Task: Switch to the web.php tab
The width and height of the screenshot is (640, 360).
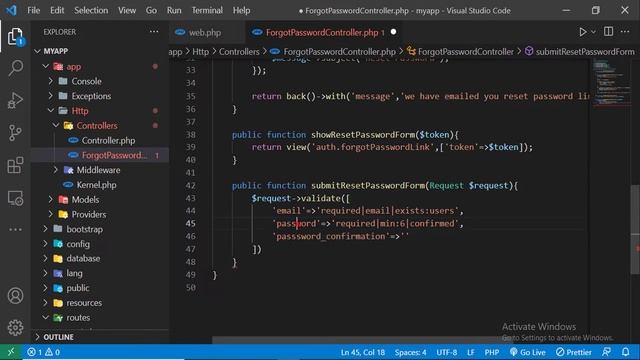Action: [204, 32]
